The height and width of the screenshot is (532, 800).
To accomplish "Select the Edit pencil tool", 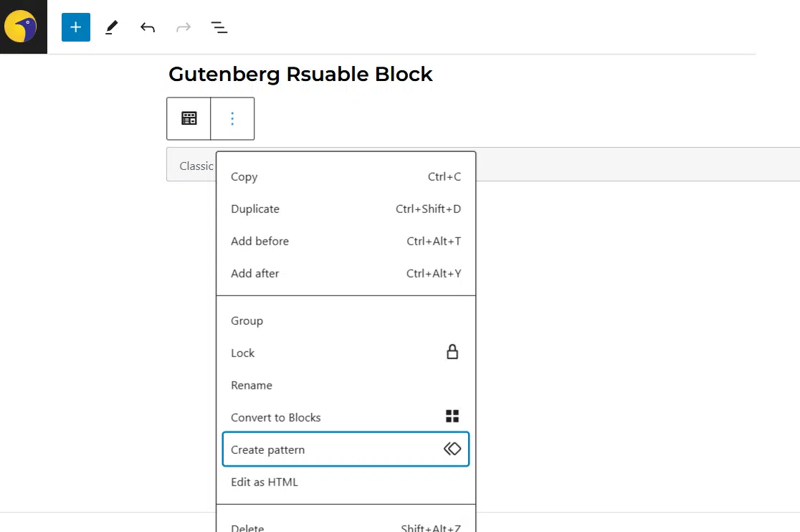I will coord(111,27).
